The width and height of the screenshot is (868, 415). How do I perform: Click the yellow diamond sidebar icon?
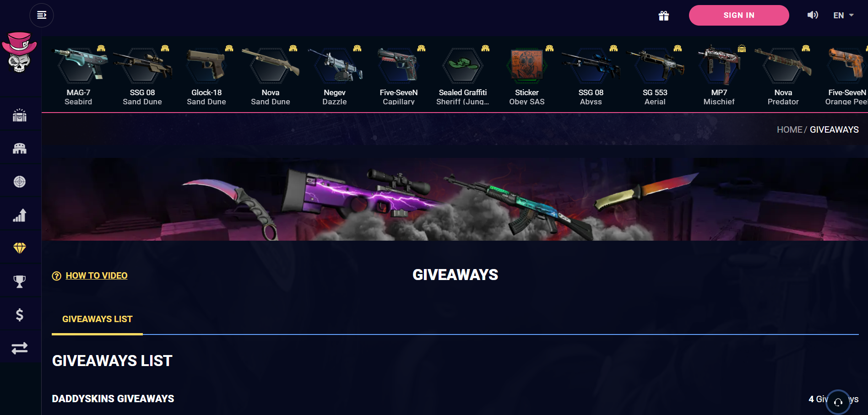(x=20, y=248)
